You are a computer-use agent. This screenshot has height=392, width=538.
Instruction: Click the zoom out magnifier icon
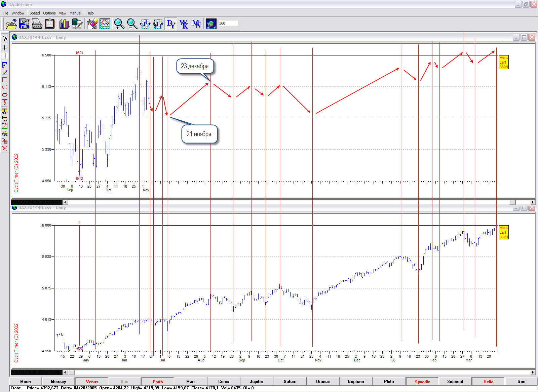pos(132,24)
